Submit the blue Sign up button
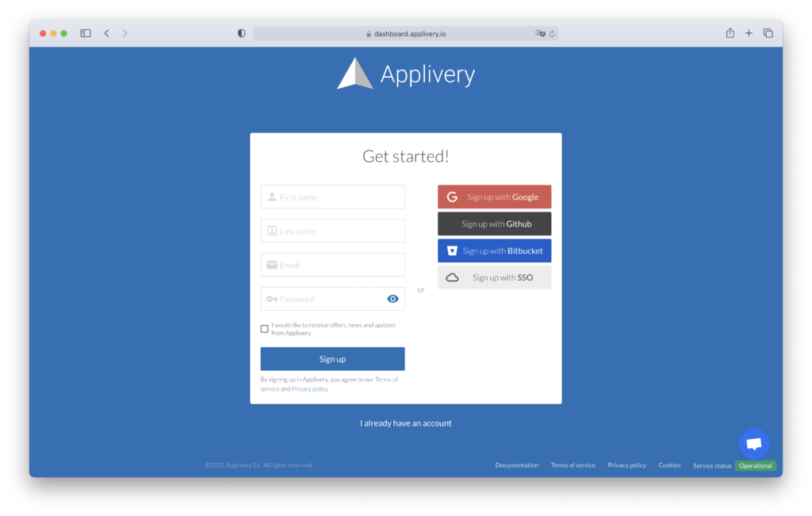Image resolution: width=812 pixels, height=516 pixels. (x=332, y=359)
